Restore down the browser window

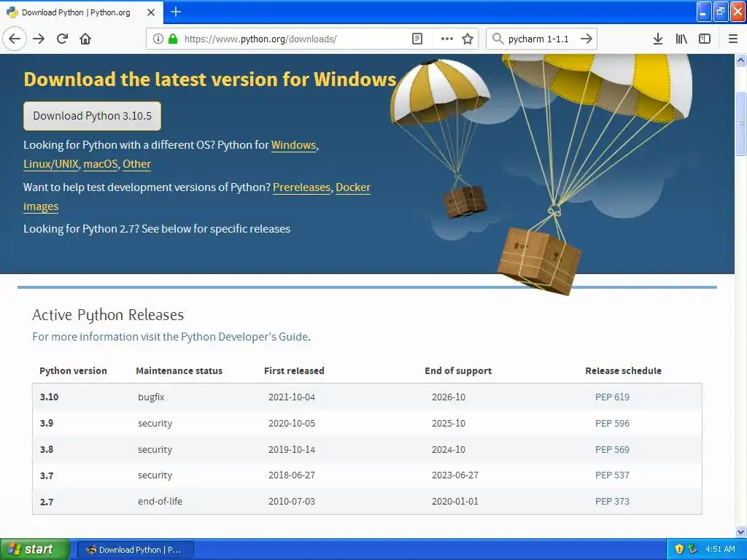coord(721,12)
